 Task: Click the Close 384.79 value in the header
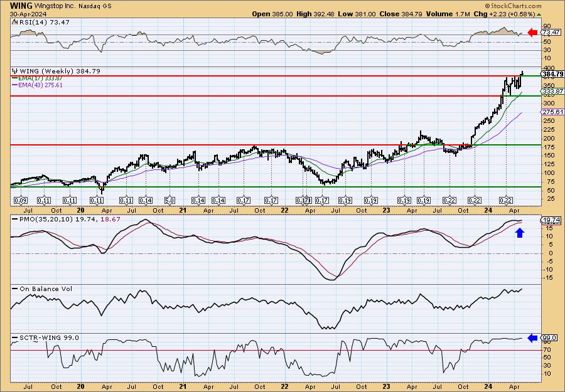coord(401,14)
